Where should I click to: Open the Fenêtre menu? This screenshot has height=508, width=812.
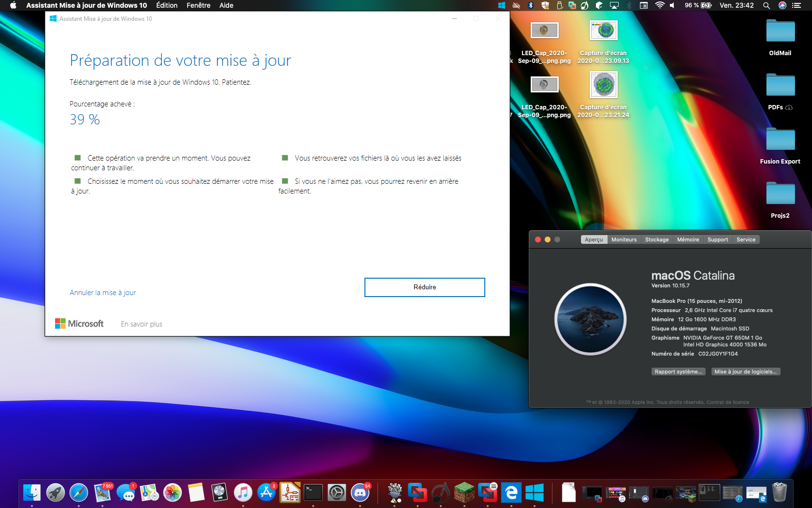(198, 5)
